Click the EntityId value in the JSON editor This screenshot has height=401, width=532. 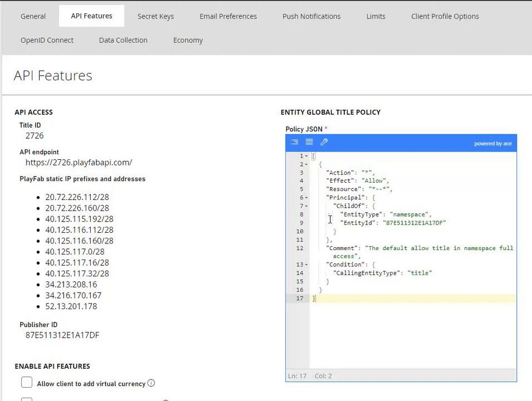tap(414, 223)
